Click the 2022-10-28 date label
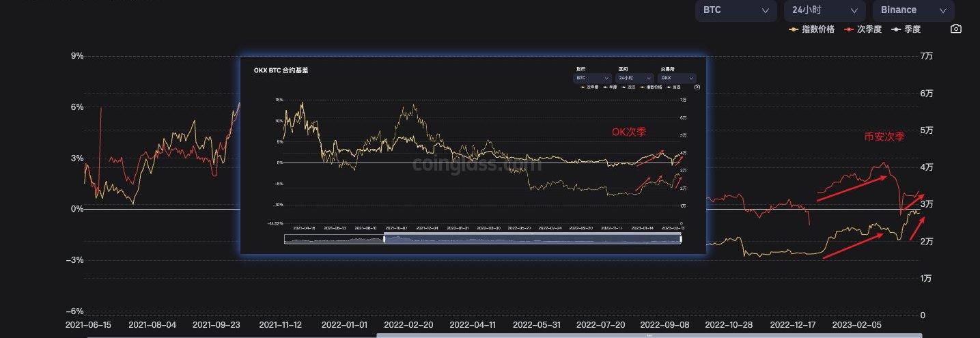Screen dimensions: 980x338 click(x=729, y=326)
